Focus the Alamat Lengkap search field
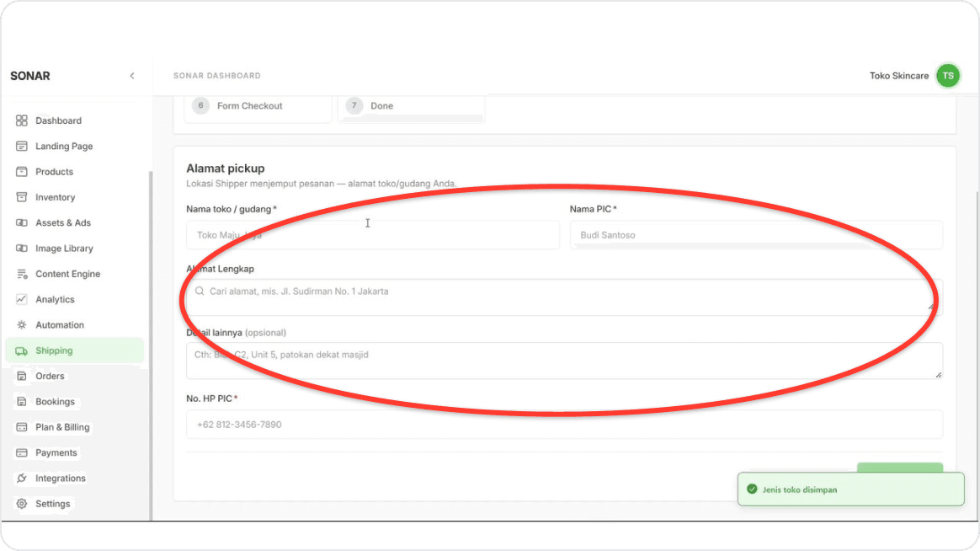This screenshot has width=980, height=551. pyautogui.click(x=564, y=297)
